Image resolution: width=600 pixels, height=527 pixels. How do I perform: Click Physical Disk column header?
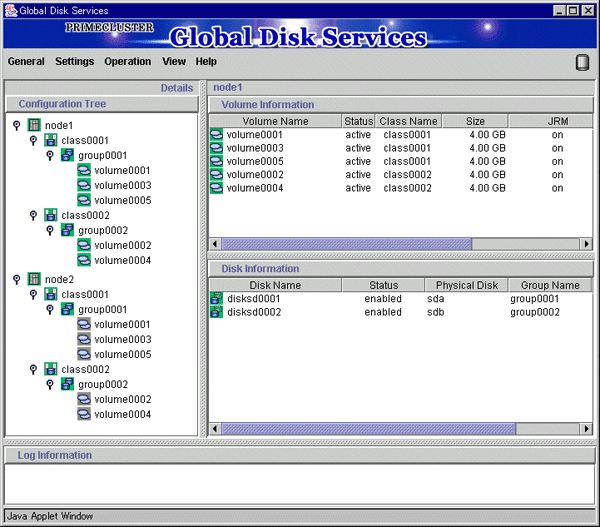coord(466,285)
